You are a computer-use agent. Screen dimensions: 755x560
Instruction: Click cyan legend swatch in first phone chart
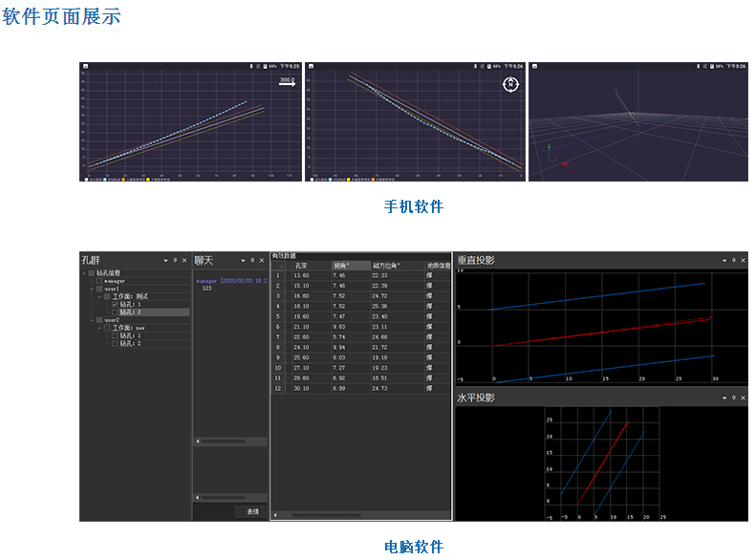[x=105, y=179]
